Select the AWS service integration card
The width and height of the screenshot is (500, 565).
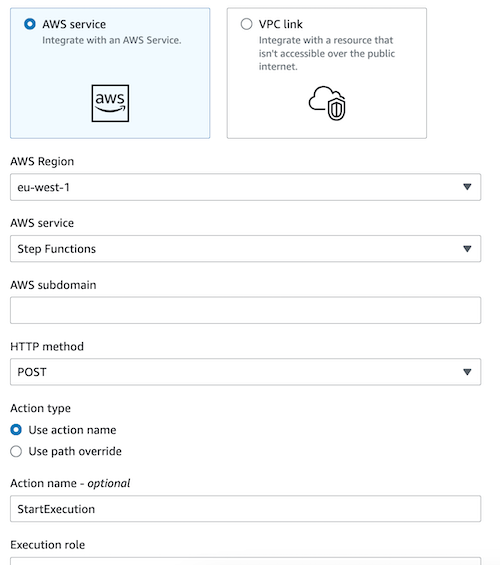(110, 73)
